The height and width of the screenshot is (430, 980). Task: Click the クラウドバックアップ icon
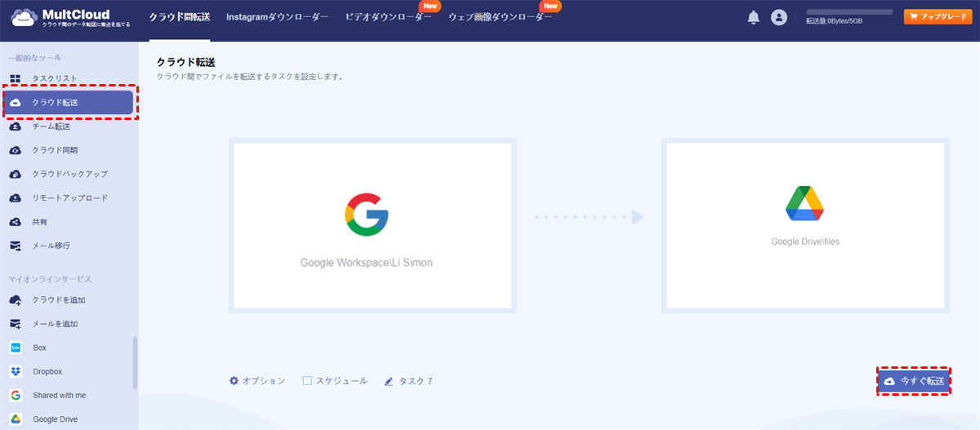click(15, 174)
